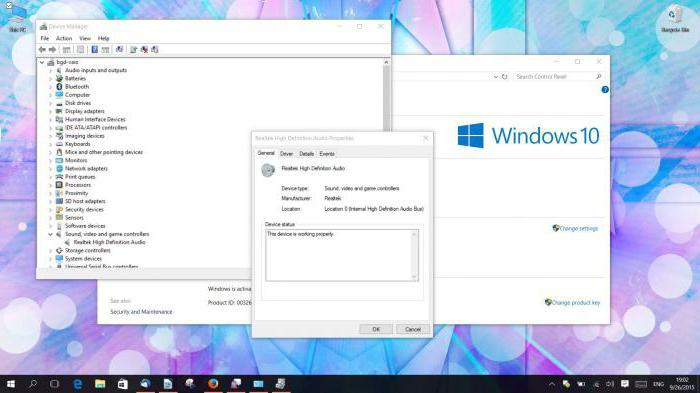Expand the Processors category
Viewport: 700px width, 393px height.
(50, 185)
